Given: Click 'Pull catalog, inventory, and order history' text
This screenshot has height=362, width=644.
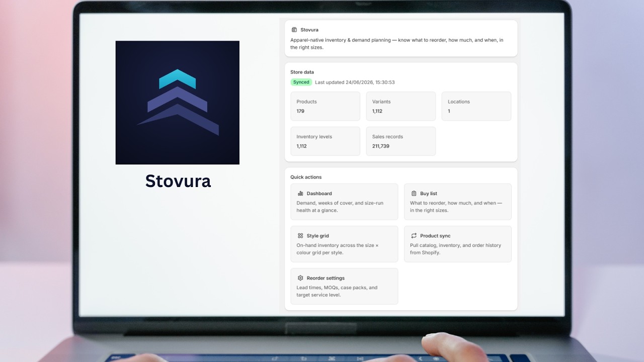Looking at the screenshot, I should point(455,249).
